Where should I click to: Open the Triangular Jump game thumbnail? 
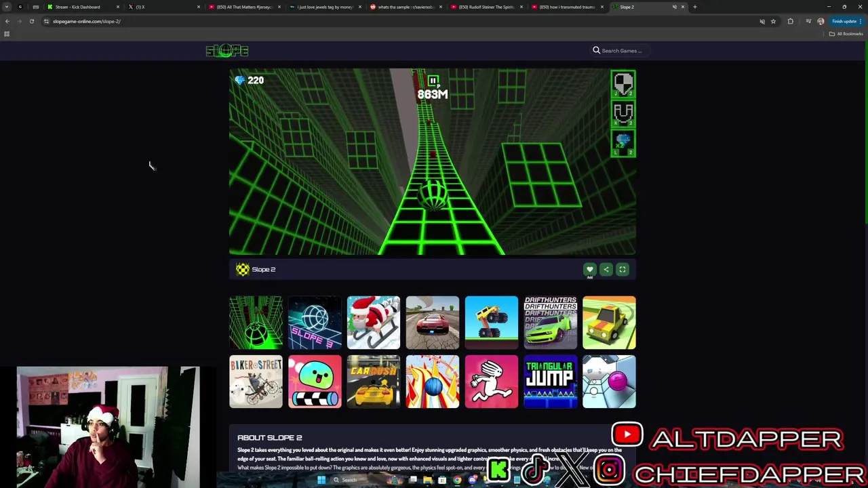coord(551,382)
